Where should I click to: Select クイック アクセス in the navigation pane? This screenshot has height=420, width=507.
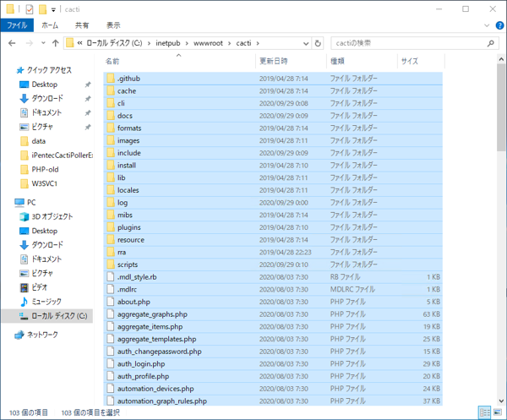49,70
